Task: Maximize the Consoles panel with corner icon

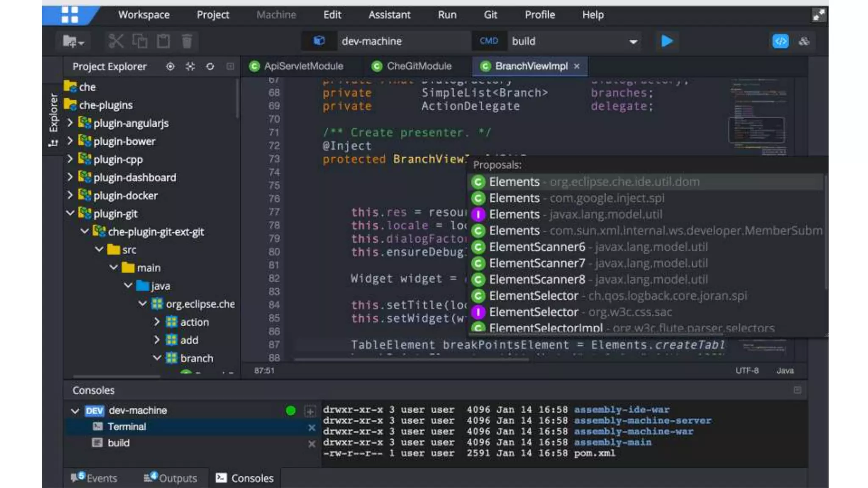Action: (797, 390)
